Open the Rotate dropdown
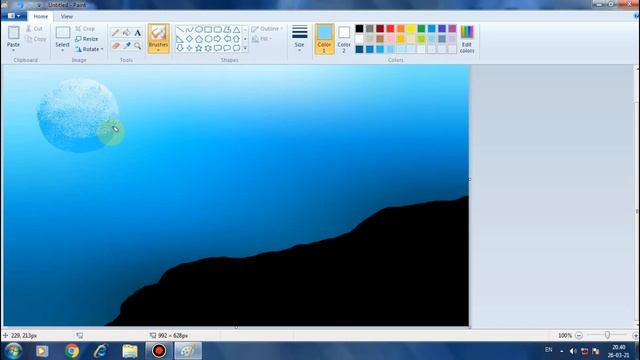640x360 pixels. tap(89, 49)
